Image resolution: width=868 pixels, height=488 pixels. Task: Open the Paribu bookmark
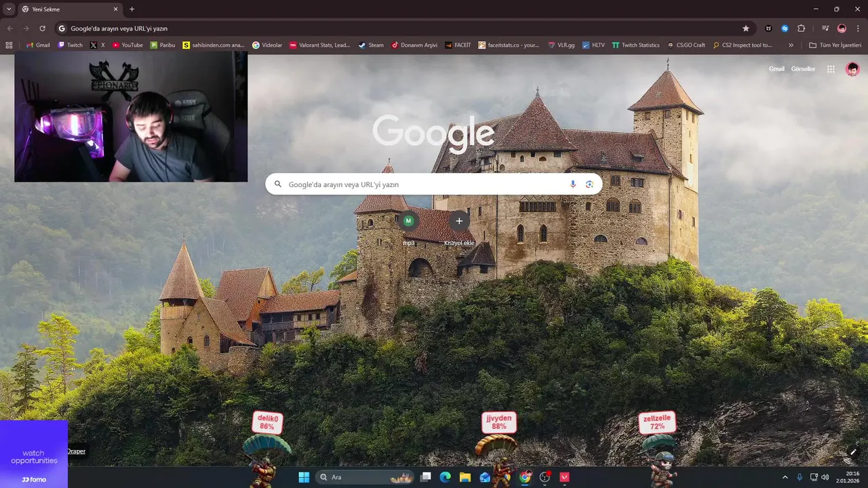pyautogui.click(x=163, y=45)
